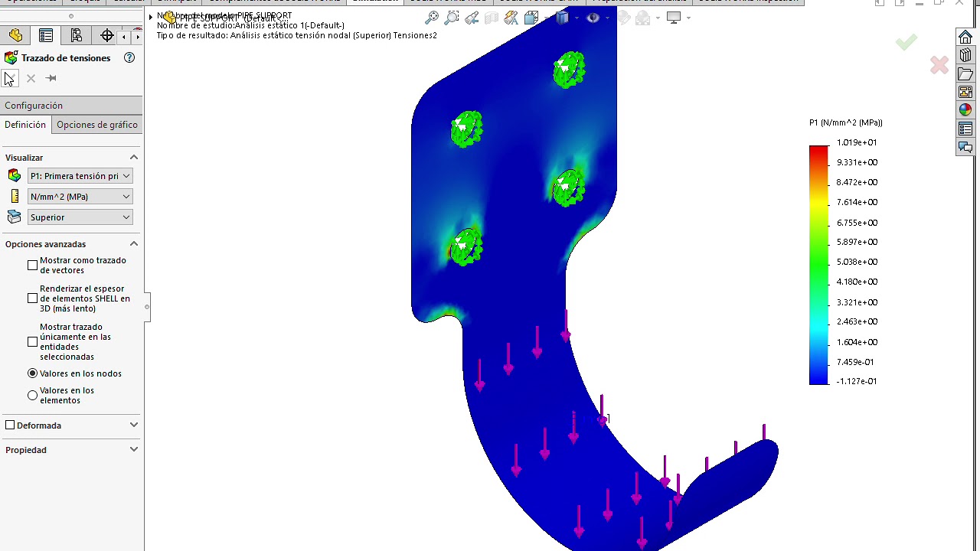The width and height of the screenshot is (980, 551).
Task: Click the Nombre de estudio annotation text
Action: coord(250,25)
